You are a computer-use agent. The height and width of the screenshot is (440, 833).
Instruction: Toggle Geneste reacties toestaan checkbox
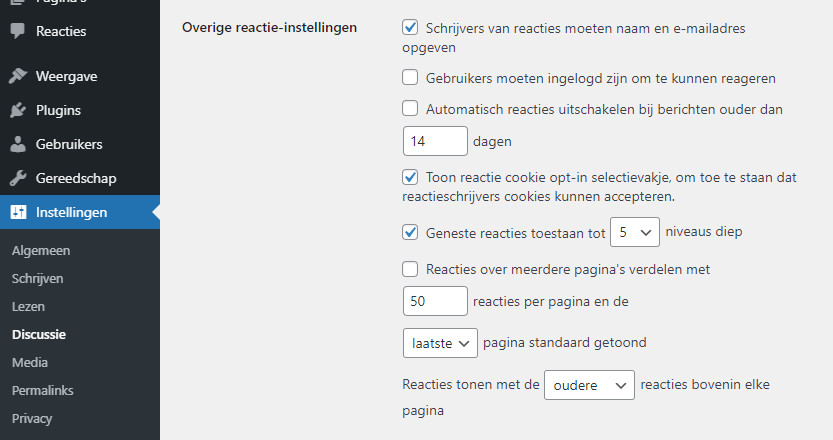point(410,233)
